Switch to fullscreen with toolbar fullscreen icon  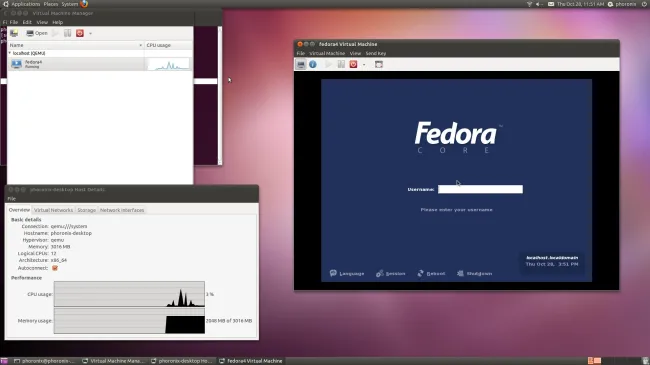[379, 64]
